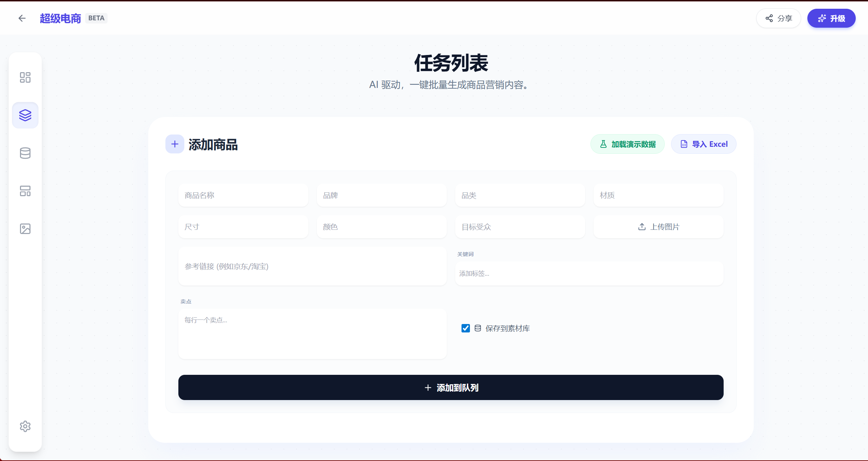Click the 卖点 textarea
The height and width of the screenshot is (461, 868).
tap(312, 333)
